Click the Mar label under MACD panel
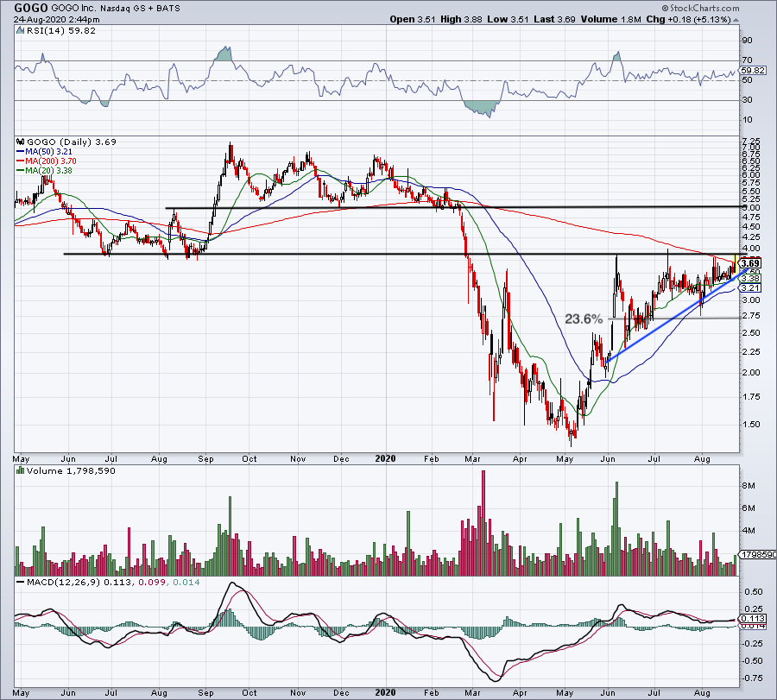The height and width of the screenshot is (700, 777). [473, 692]
